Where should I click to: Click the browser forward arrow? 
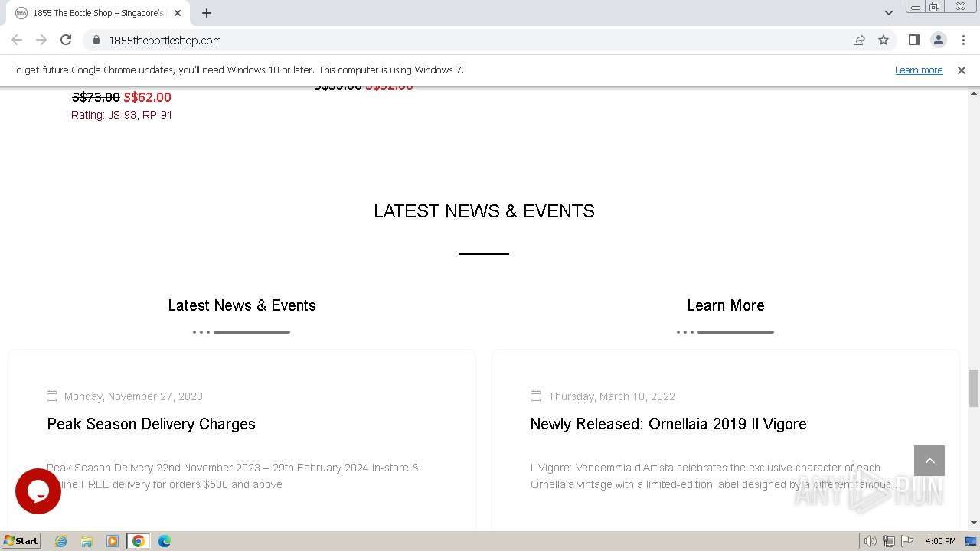[41, 40]
